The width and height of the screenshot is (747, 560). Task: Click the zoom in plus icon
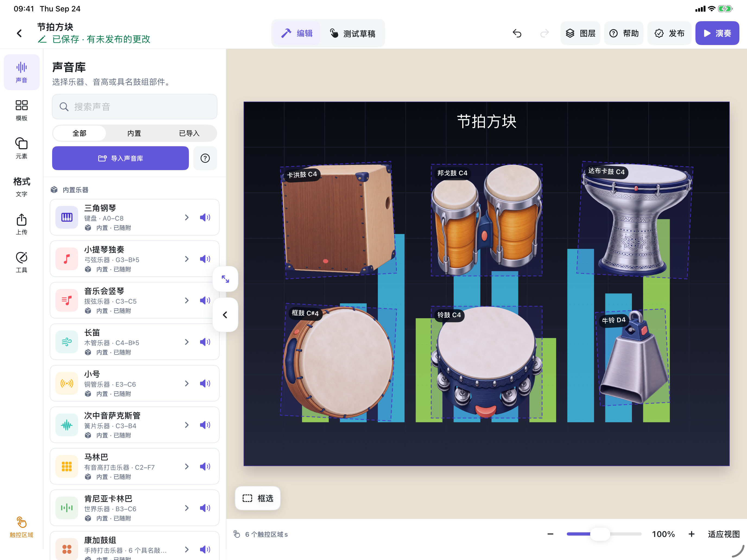click(691, 534)
